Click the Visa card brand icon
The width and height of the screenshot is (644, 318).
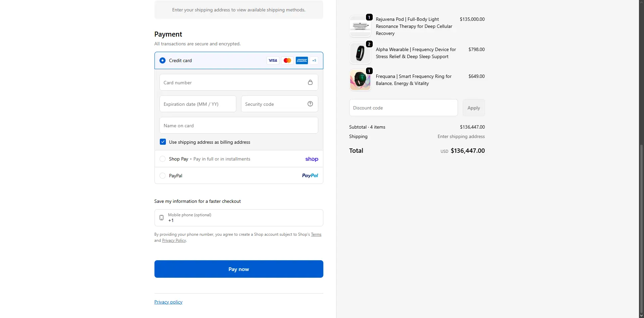[273, 60]
